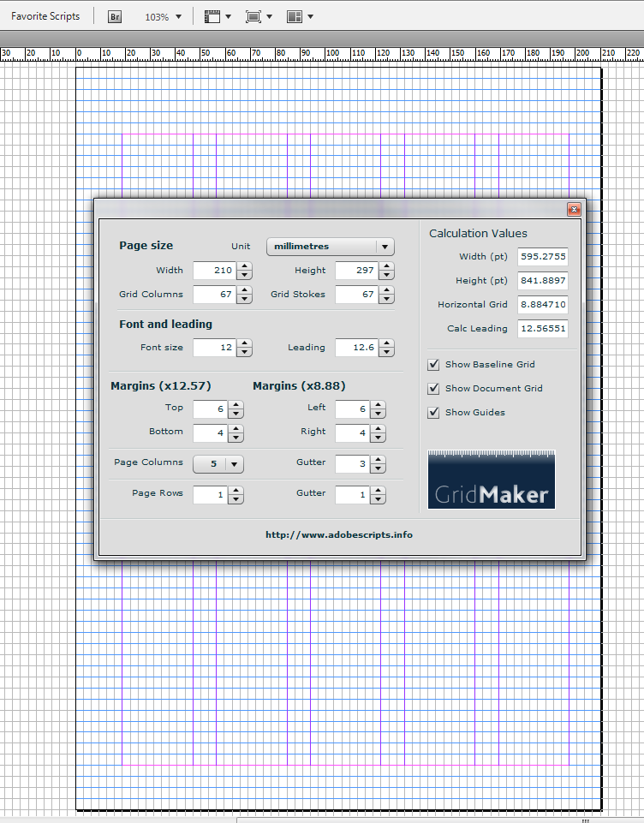This screenshot has width=644, height=823.
Task: Open the http://www.adobescripts.info link
Action: click(x=339, y=535)
